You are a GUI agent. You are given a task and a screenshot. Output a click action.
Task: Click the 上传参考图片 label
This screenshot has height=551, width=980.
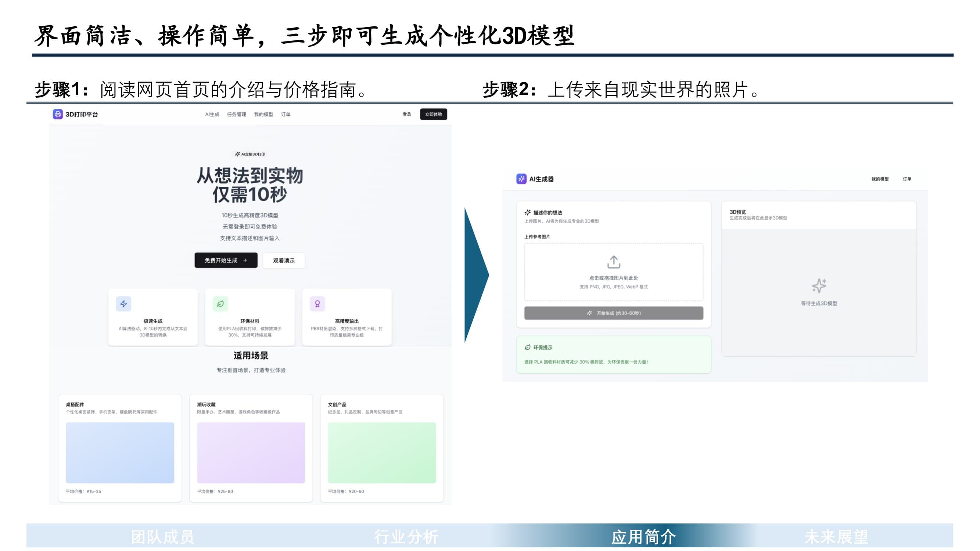(537, 237)
